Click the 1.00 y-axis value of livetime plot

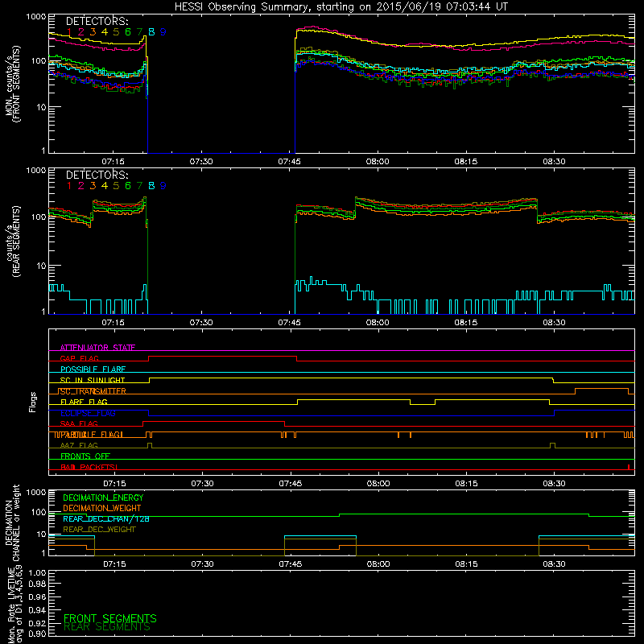(x=37, y=573)
